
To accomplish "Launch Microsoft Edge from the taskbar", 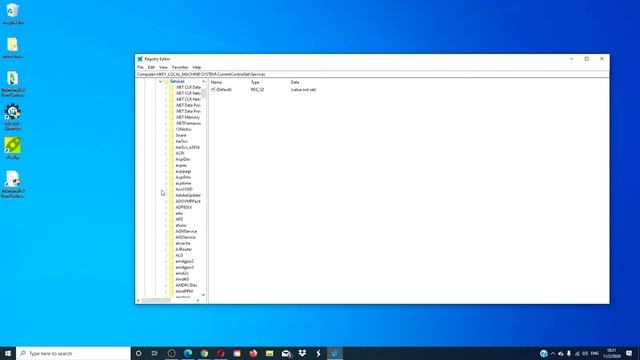I will (x=188, y=353).
